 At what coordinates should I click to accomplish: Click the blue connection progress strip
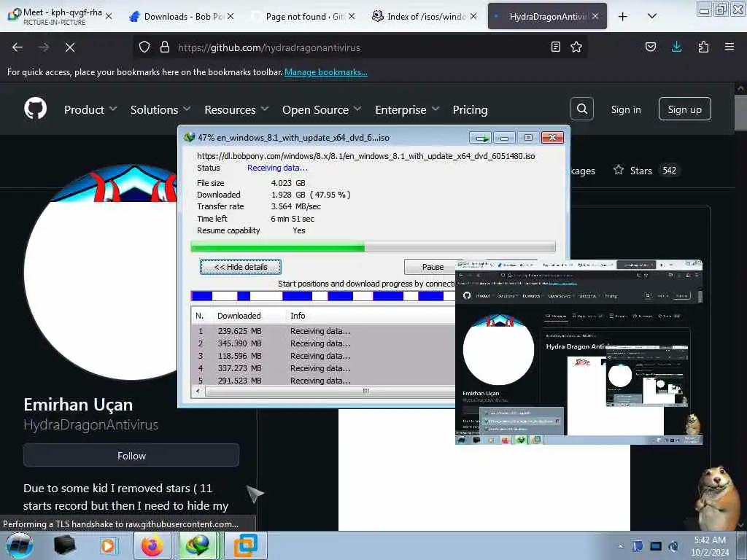323,296
